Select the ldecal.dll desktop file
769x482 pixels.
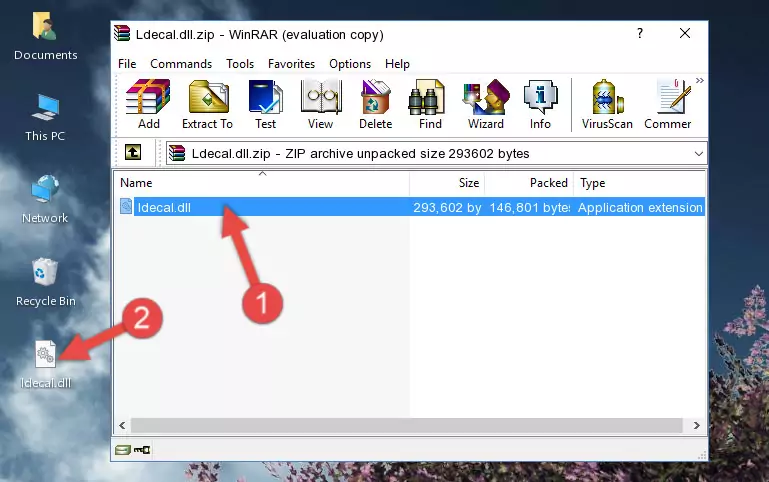click(46, 365)
